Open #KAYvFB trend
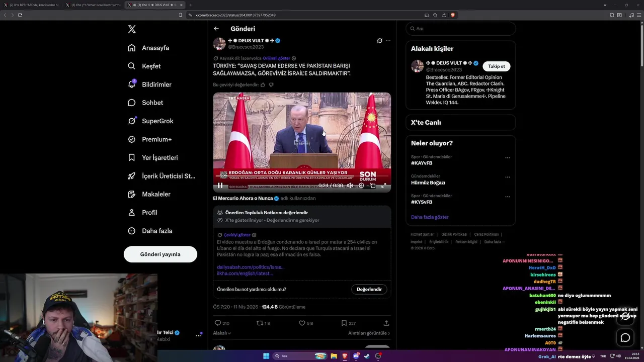The width and height of the screenshot is (644, 362). (x=422, y=163)
